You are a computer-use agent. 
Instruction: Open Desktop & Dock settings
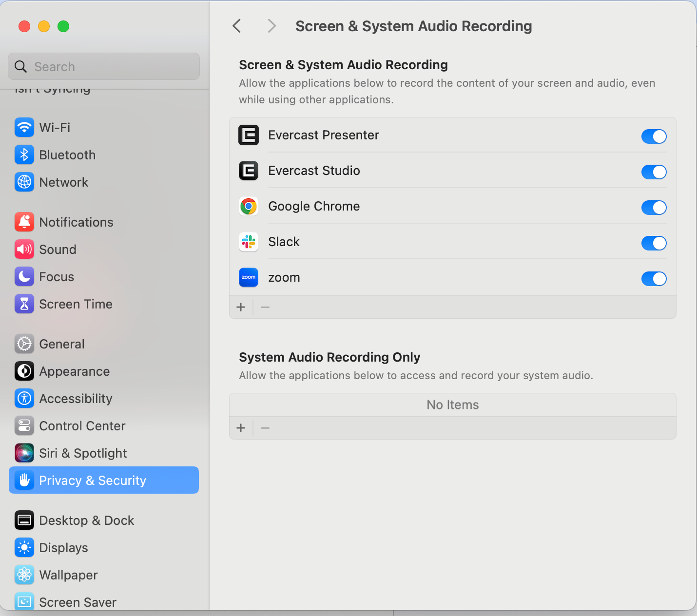click(104, 520)
